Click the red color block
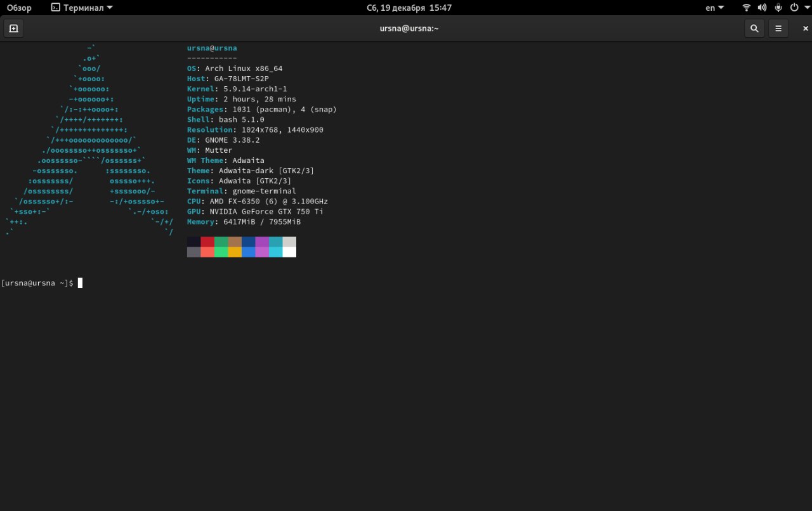This screenshot has width=812, height=511. 207,242
